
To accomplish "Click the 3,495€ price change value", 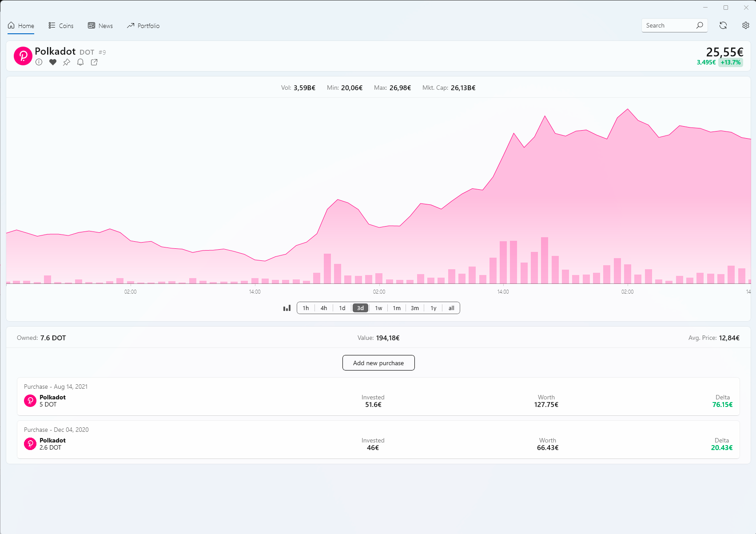I will 706,63.
